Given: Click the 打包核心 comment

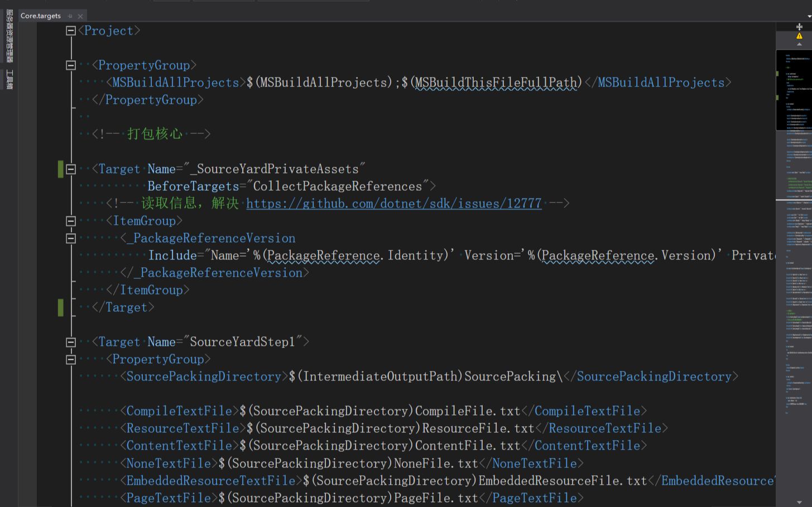Looking at the screenshot, I should click(155, 134).
